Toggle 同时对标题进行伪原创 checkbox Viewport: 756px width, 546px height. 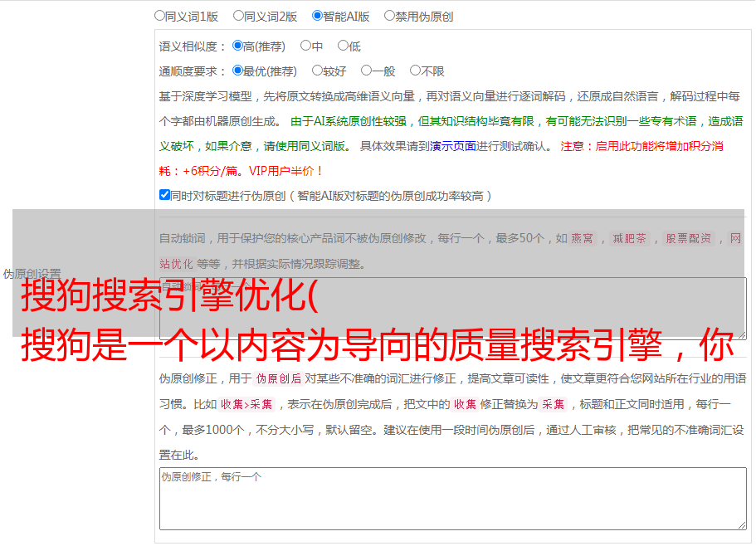[164, 195]
